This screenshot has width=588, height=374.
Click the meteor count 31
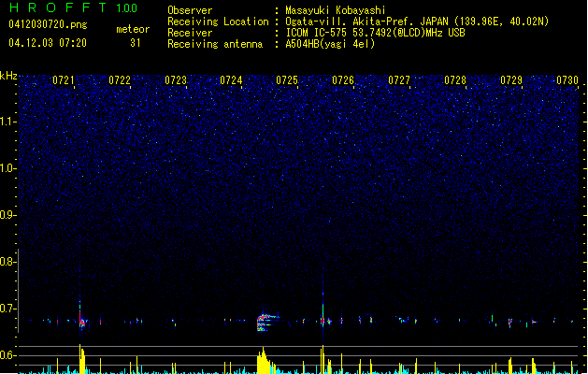point(136,43)
